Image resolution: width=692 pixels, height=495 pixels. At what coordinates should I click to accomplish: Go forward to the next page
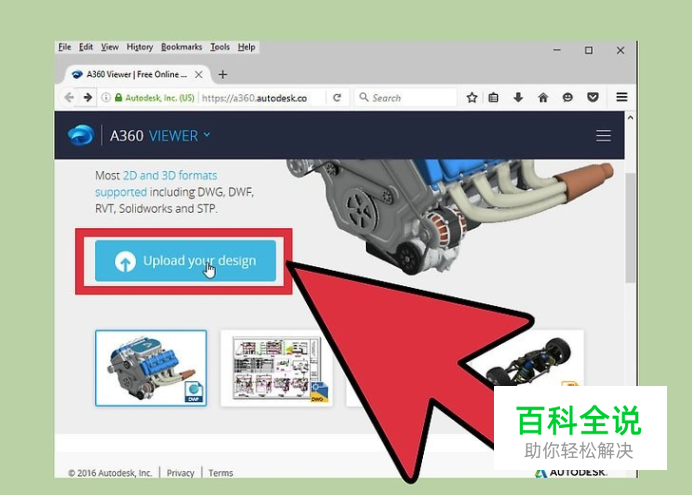(88, 98)
